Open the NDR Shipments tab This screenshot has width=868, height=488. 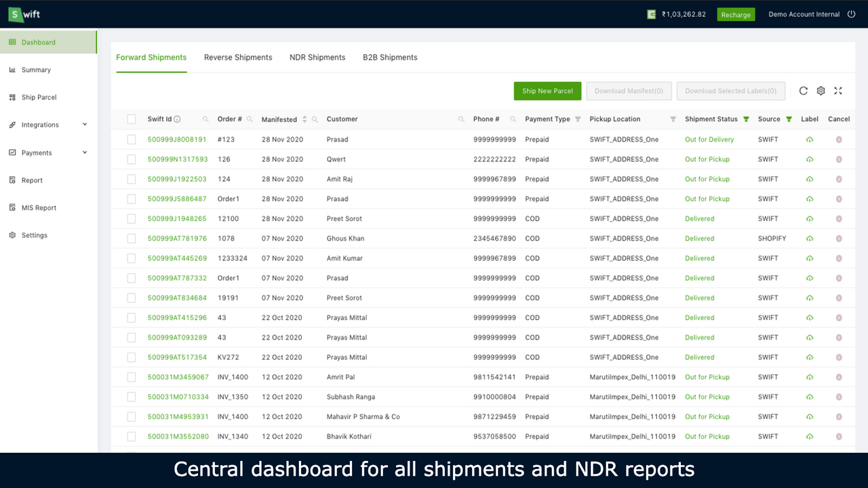[x=317, y=57]
